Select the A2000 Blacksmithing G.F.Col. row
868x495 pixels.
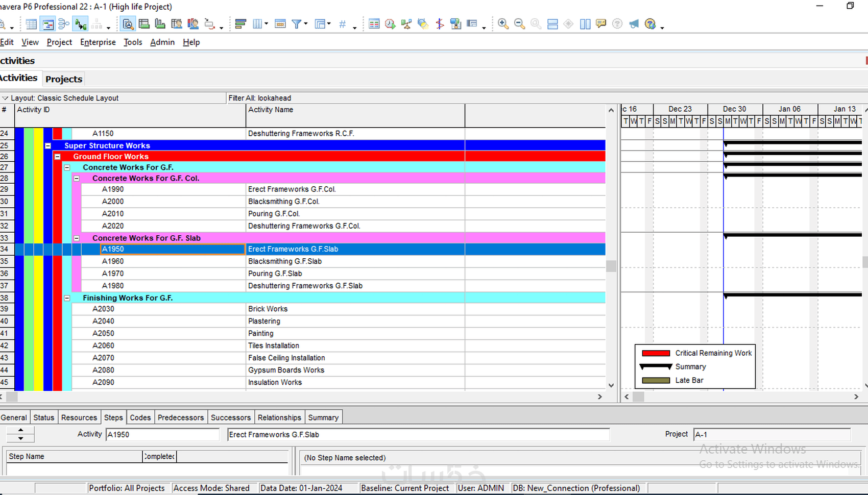click(x=303, y=202)
